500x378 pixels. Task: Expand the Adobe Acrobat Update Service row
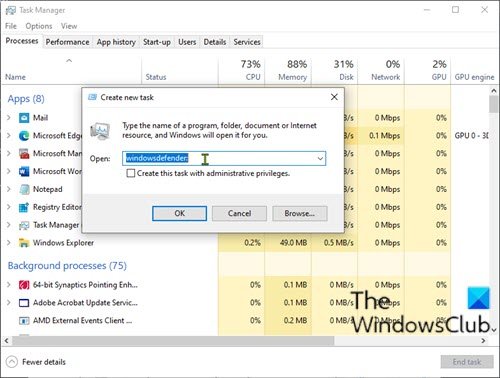(x=9, y=303)
